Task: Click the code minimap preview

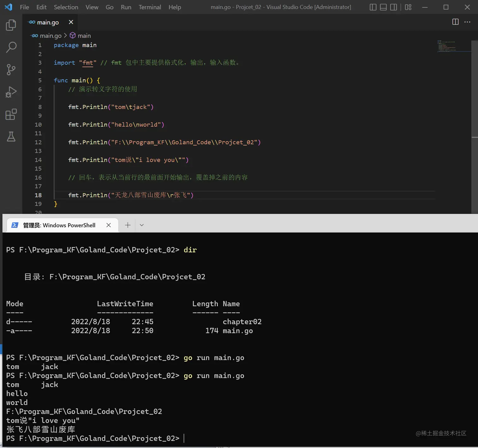Action: [454, 46]
